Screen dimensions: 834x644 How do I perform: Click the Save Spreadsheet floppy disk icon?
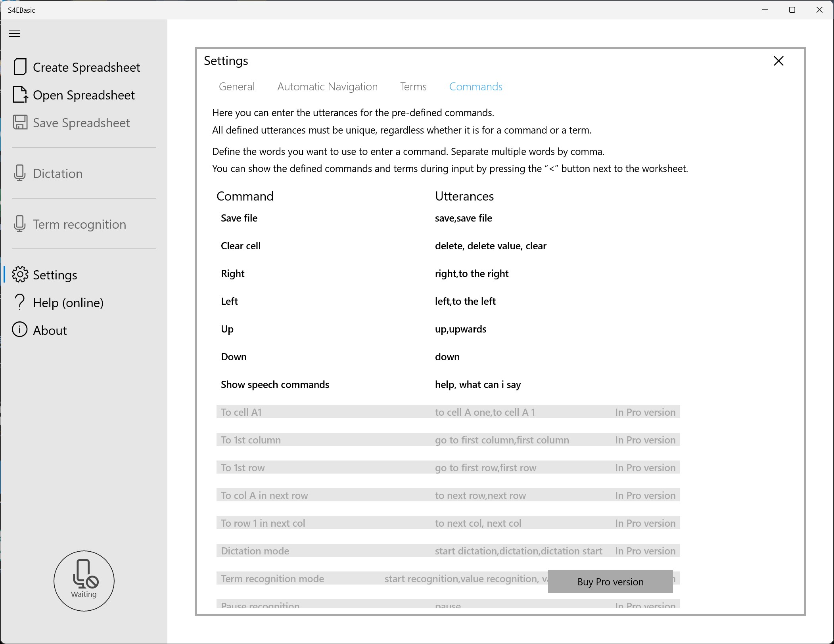click(20, 122)
